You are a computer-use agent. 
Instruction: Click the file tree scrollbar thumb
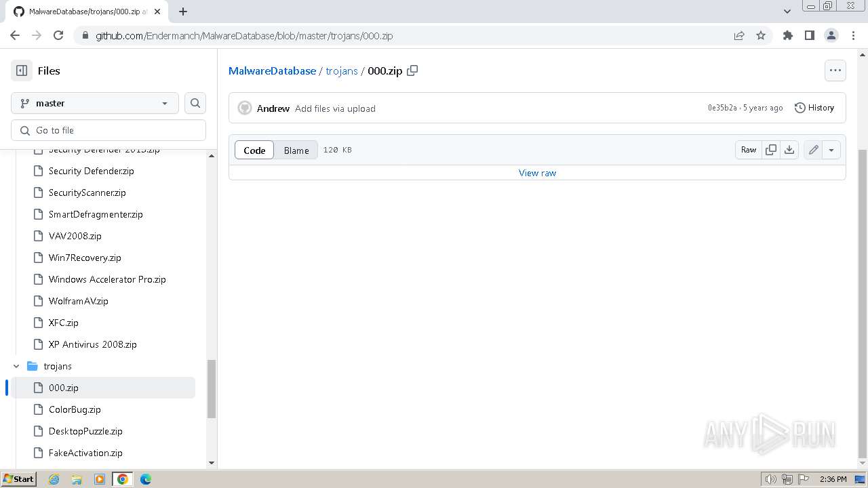(211, 388)
